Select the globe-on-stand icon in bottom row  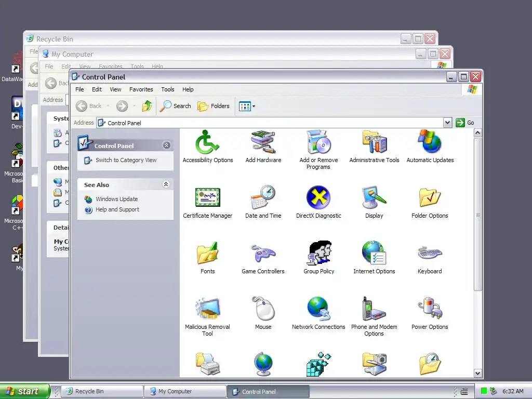click(x=263, y=364)
